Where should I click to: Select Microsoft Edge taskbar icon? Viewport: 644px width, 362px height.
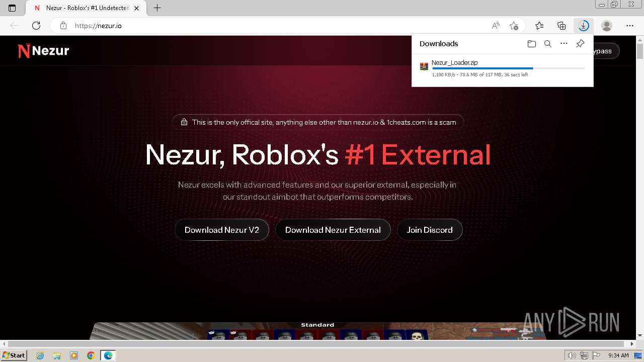click(108, 355)
